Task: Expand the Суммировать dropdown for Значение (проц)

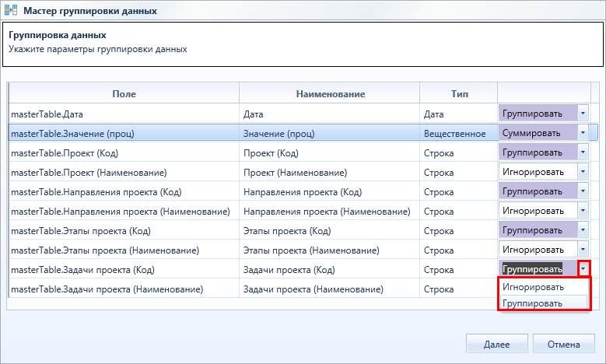Action: pyautogui.click(x=583, y=133)
